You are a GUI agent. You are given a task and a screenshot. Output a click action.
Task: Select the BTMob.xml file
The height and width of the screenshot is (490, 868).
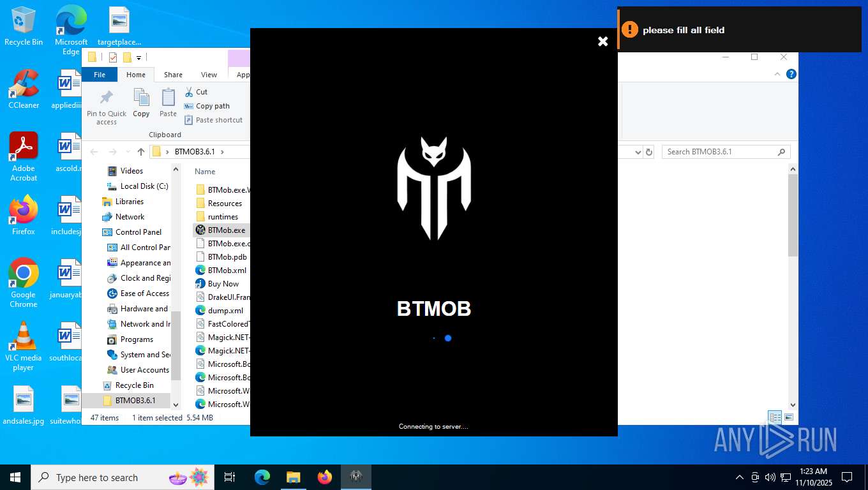(x=221, y=271)
